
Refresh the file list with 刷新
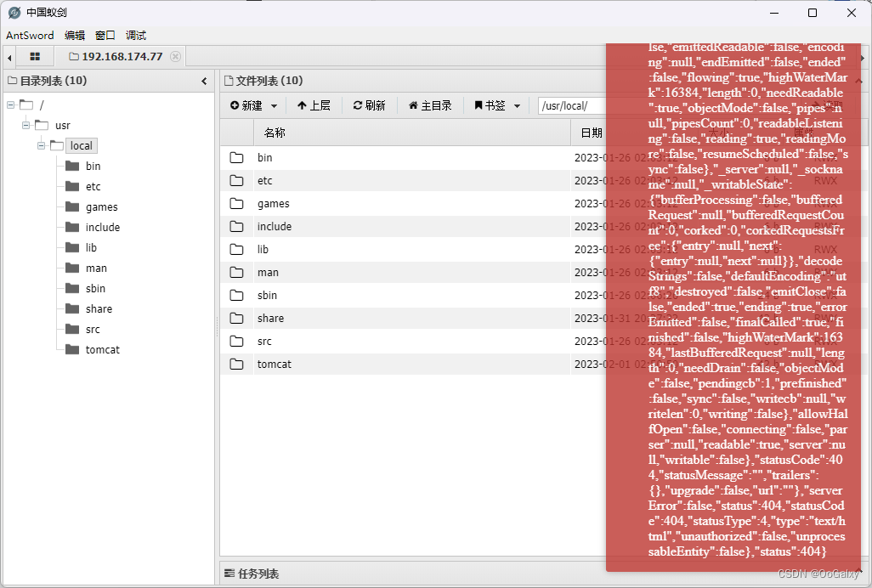pos(369,105)
